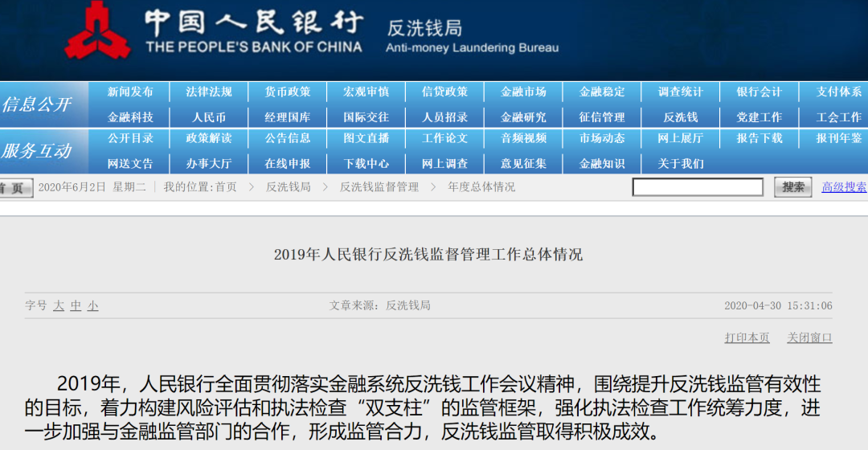Go to 金融研究 section
The height and width of the screenshot is (450, 868).
523,117
